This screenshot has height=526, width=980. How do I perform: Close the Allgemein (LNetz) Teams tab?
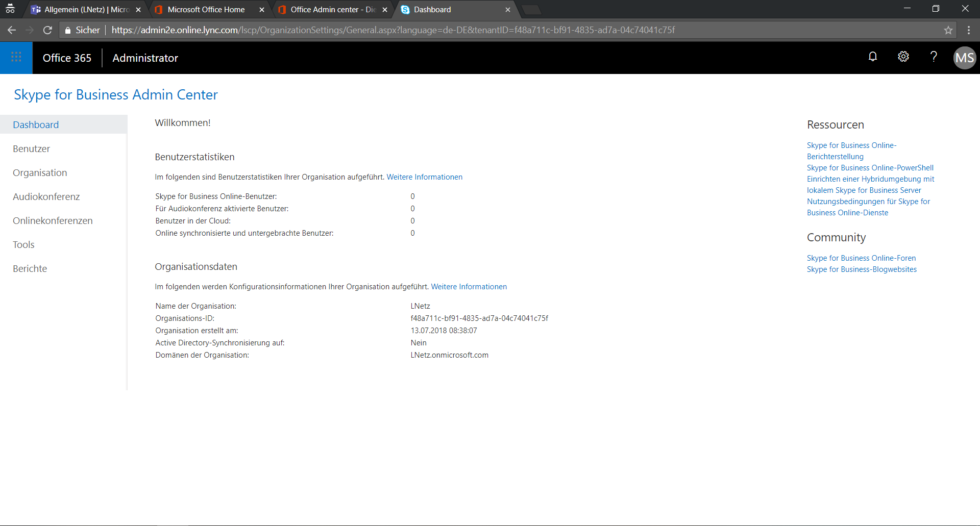[x=138, y=10]
